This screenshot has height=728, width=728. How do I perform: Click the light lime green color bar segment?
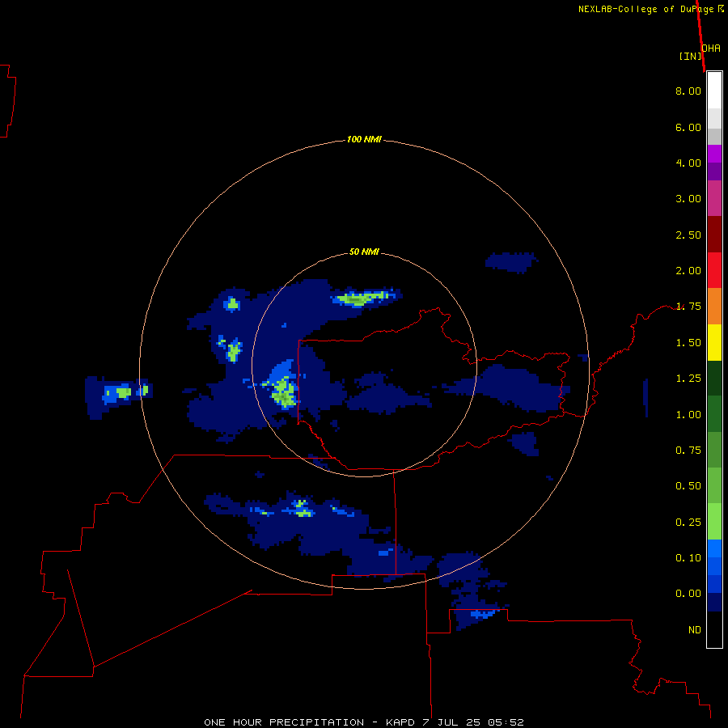click(714, 522)
